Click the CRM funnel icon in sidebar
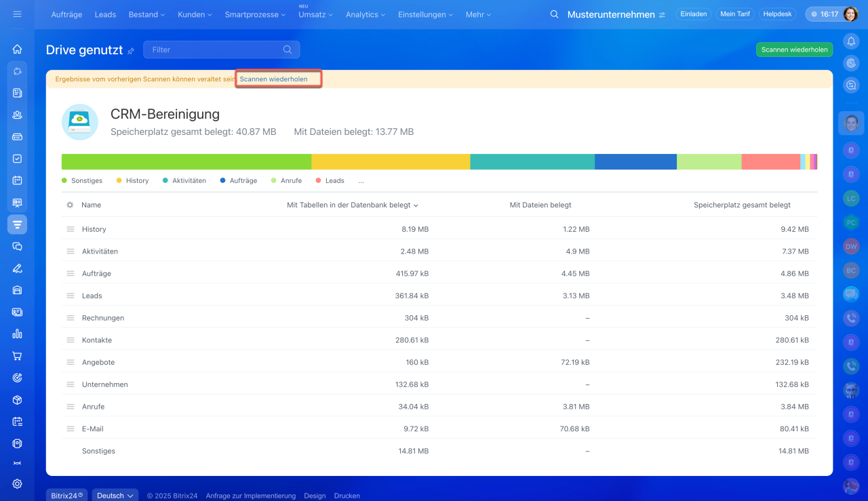868x501 pixels. (17, 224)
